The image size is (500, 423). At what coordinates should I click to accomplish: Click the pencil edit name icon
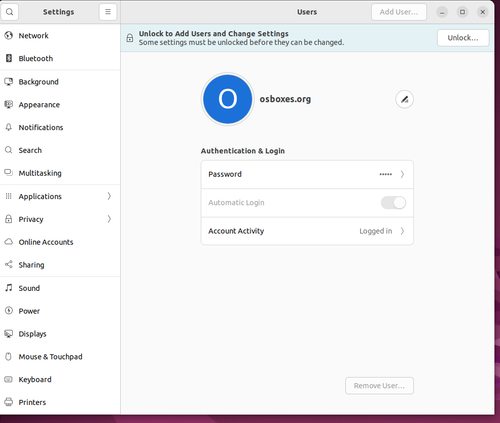pyautogui.click(x=404, y=99)
